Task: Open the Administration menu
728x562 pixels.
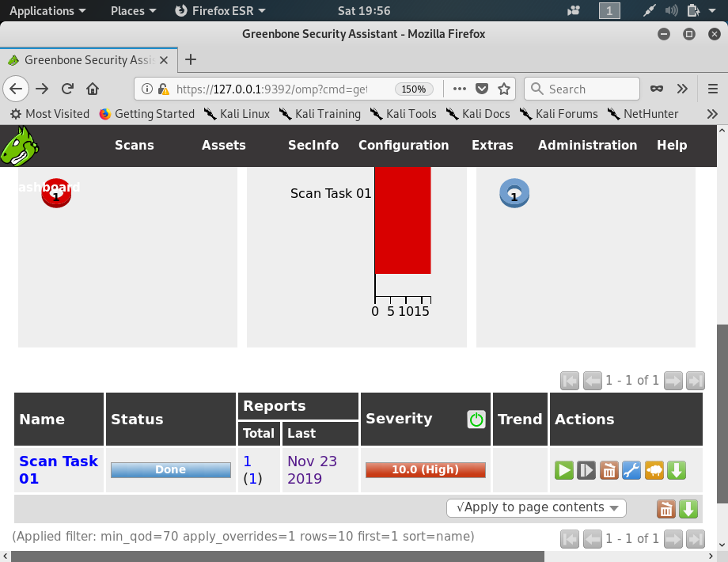Action: (x=587, y=146)
